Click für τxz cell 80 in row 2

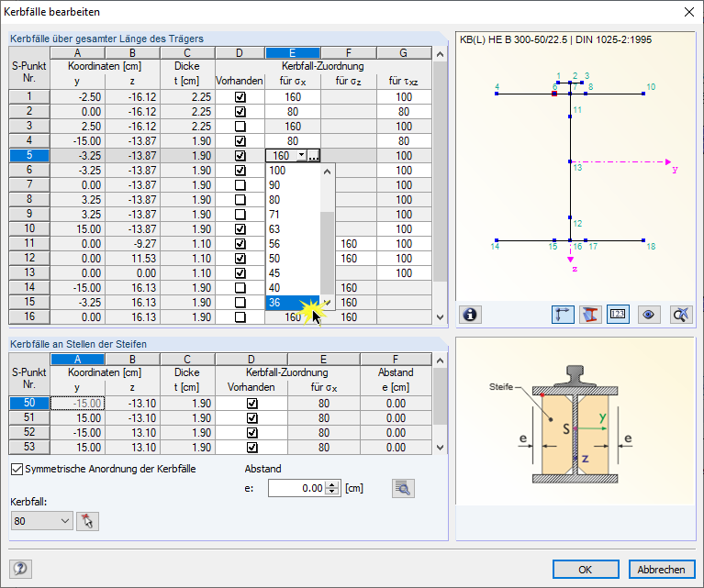coord(404,112)
